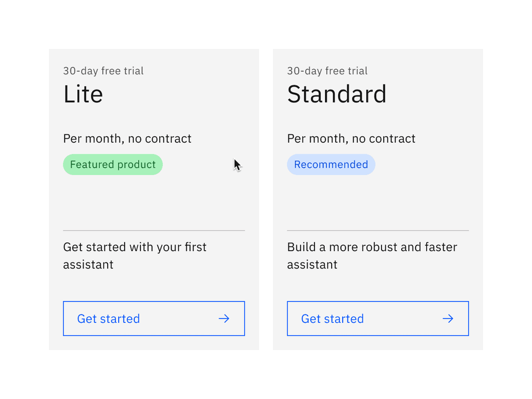Image resolution: width=532 pixels, height=399 pixels.
Task: Click Per month, no contract in Lite card
Action: (127, 139)
